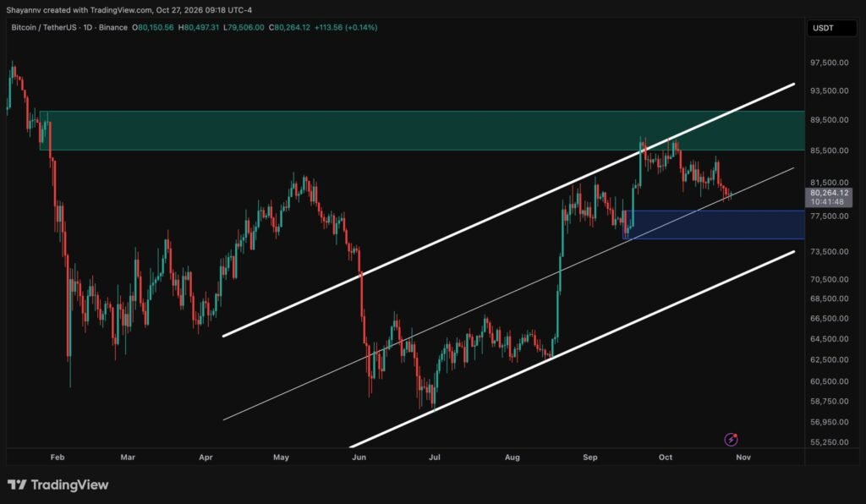Click the 58,750.00 price axis label
Viewport: 866px width, 504px height.
coord(829,402)
